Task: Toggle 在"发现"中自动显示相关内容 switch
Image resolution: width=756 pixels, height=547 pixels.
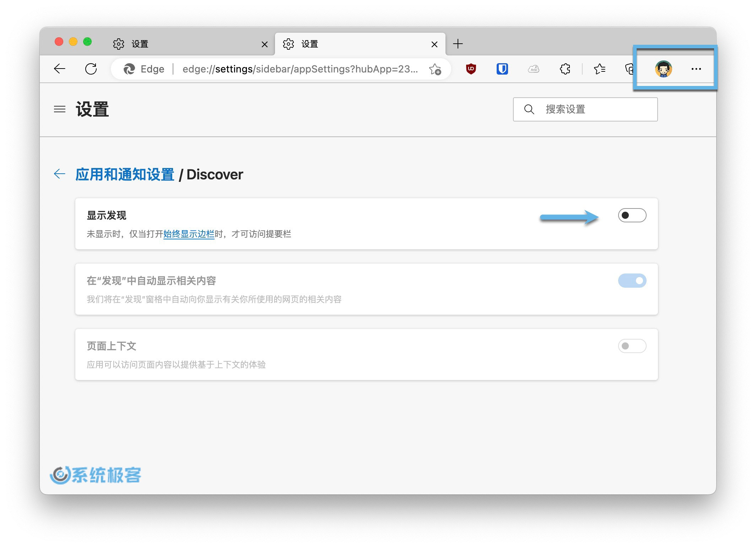Action: pyautogui.click(x=632, y=281)
